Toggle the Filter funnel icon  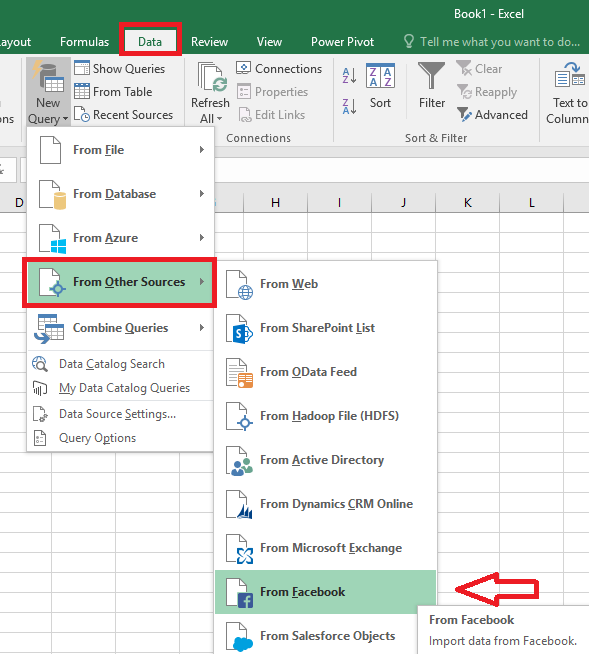(x=431, y=76)
